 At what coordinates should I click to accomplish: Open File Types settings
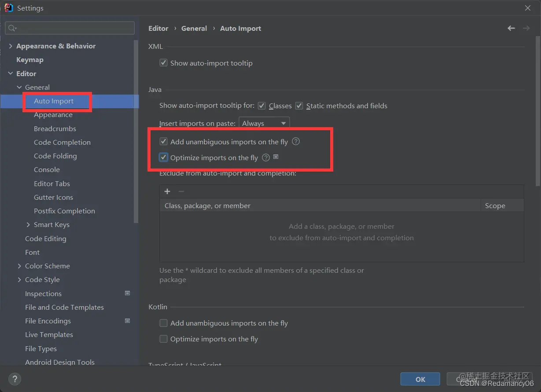click(x=41, y=348)
